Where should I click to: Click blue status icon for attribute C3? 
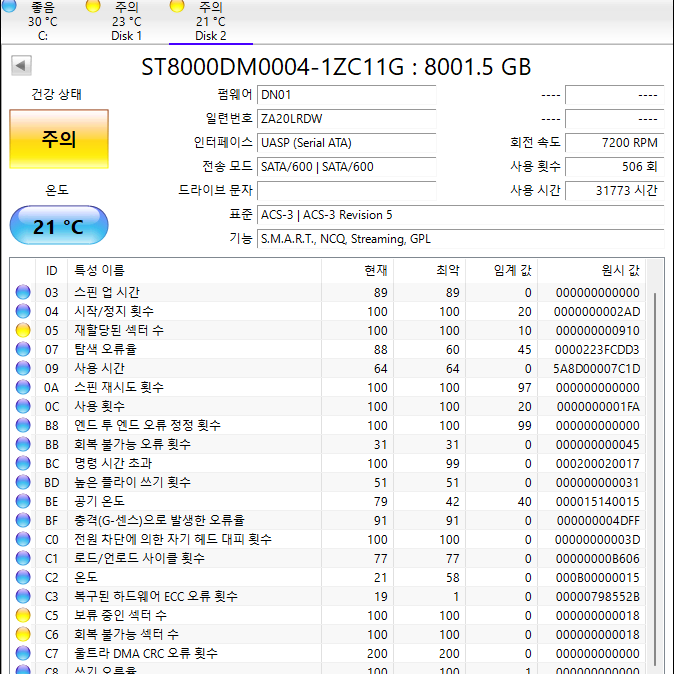[23, 596]
